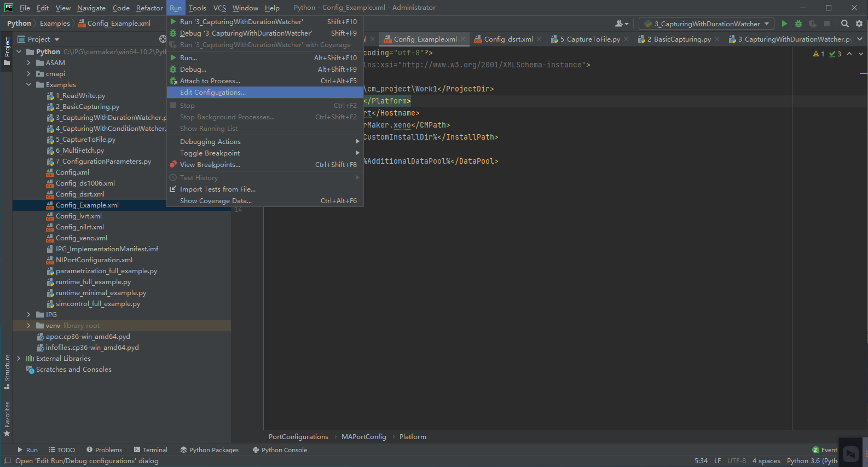This screenshot has height=467, width=868.
Task: Click the Stop square icon in toolbar
Action: click(827, 24)
